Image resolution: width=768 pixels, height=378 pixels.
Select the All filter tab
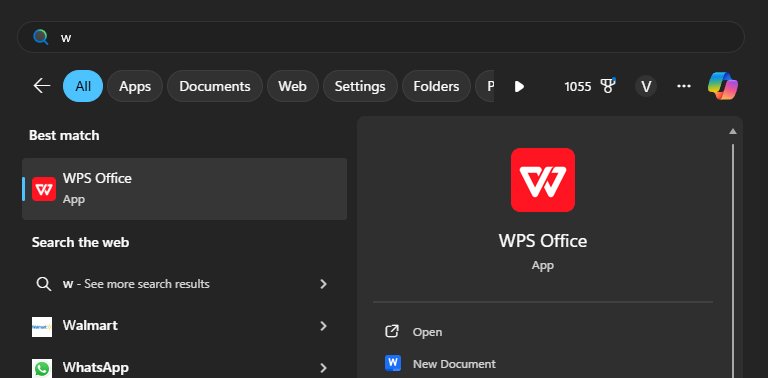coord(83,86)
